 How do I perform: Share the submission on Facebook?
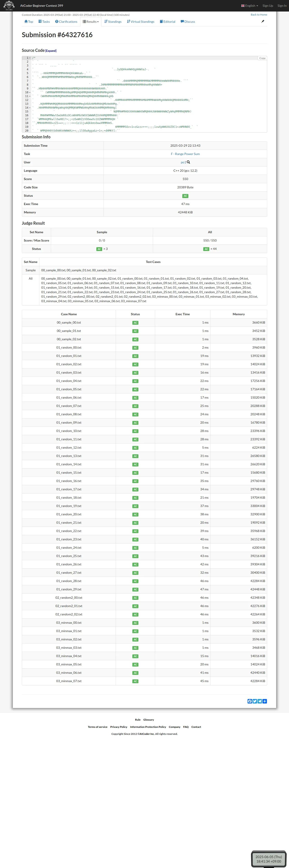(x=250, y=701)
